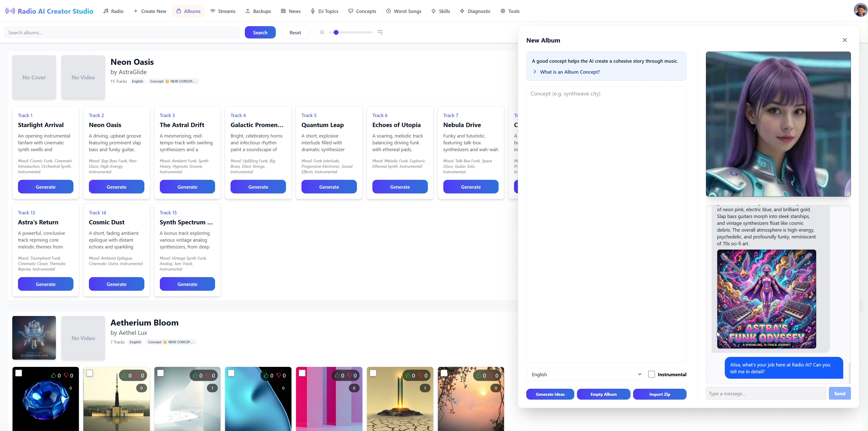This screenshot has height=431, width=868.
Task: Enable the Instrumental checkbox
Action: coord(651,374)
